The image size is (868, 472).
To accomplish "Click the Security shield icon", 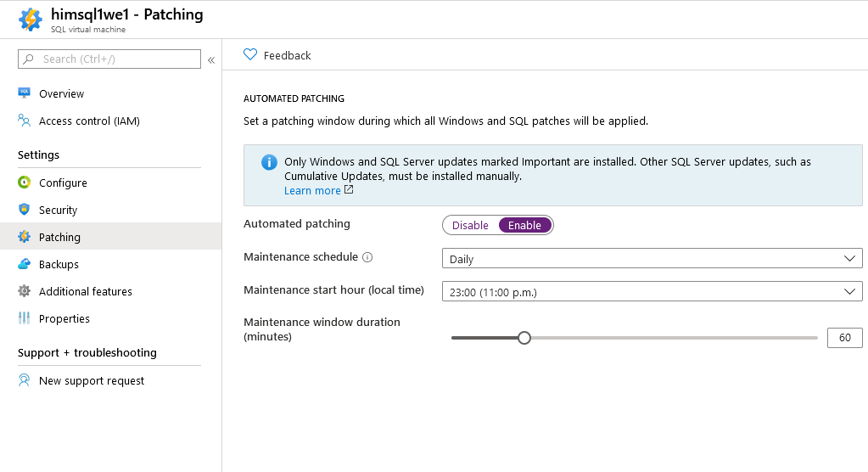I will 24,209.
